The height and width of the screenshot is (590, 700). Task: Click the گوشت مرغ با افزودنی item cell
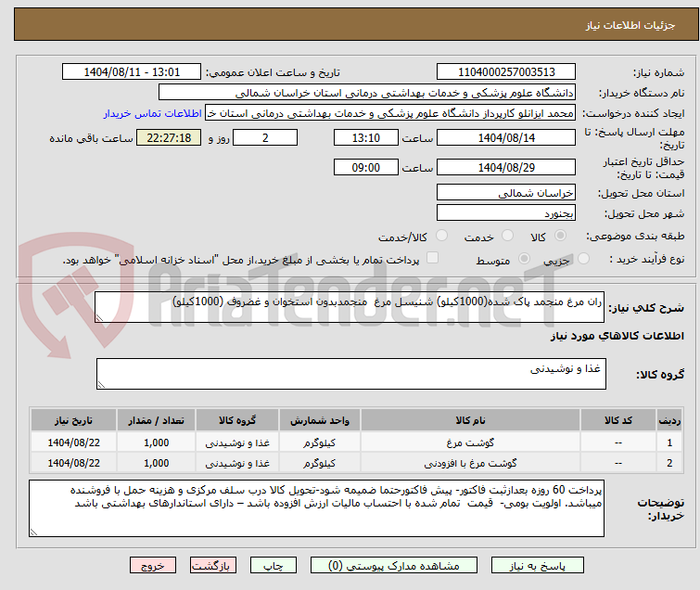point(470,463)
